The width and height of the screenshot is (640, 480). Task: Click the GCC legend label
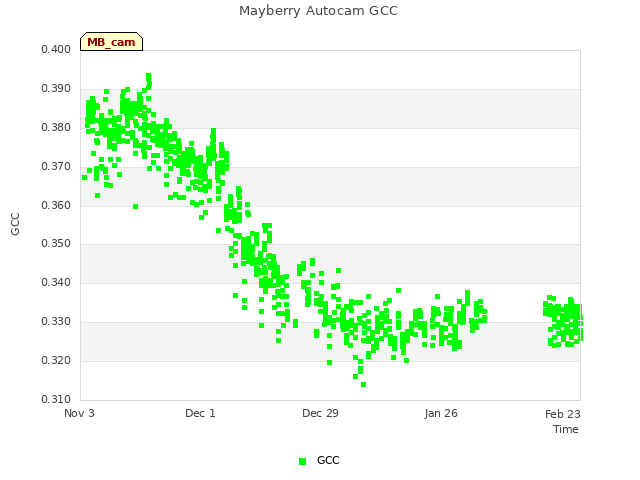328,460
